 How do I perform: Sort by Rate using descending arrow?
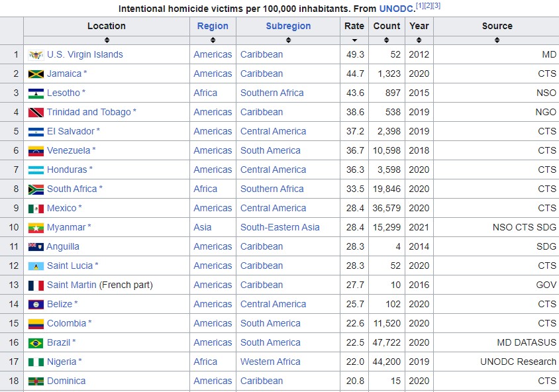354,40
